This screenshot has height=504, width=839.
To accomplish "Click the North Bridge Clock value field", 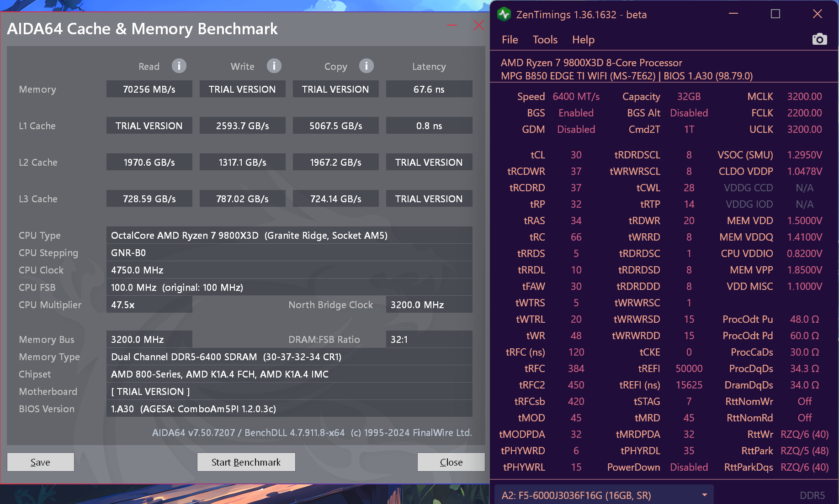I will (x=429, y=304).
